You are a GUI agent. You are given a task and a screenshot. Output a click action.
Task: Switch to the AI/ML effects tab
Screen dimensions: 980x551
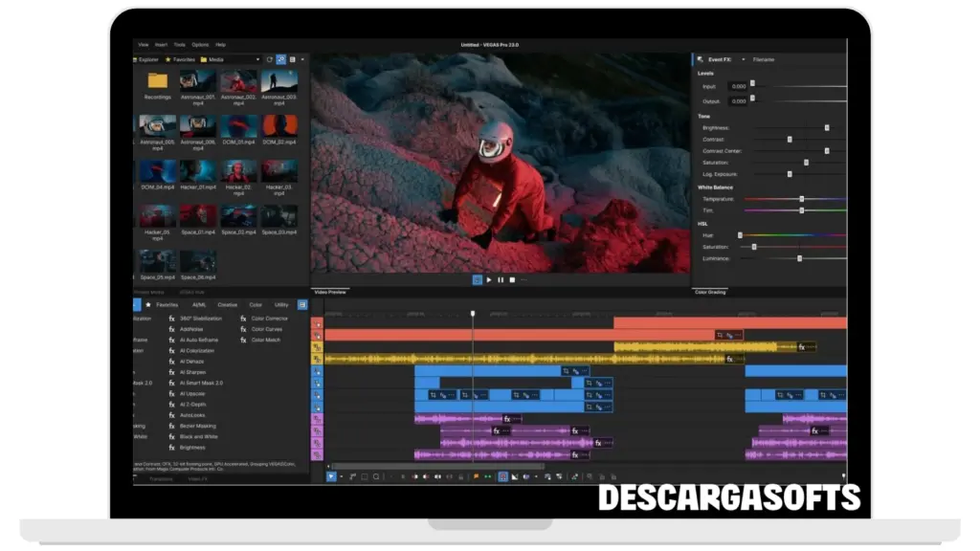199,305
